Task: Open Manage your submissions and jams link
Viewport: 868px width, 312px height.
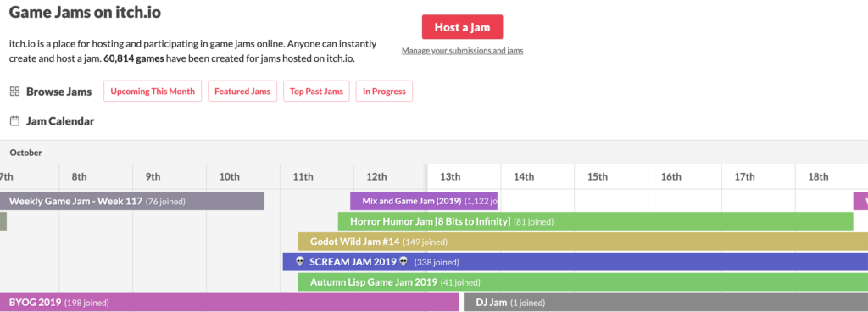Action: 462,51
